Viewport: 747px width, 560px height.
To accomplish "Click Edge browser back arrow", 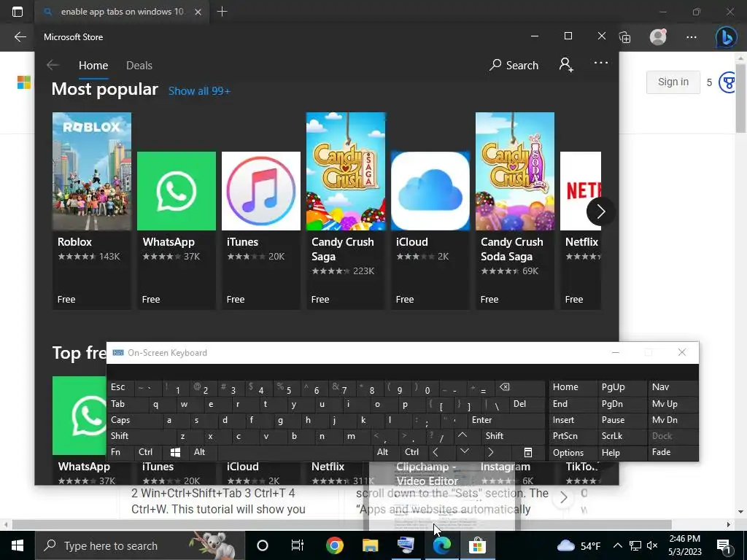I will coord(20,36).
